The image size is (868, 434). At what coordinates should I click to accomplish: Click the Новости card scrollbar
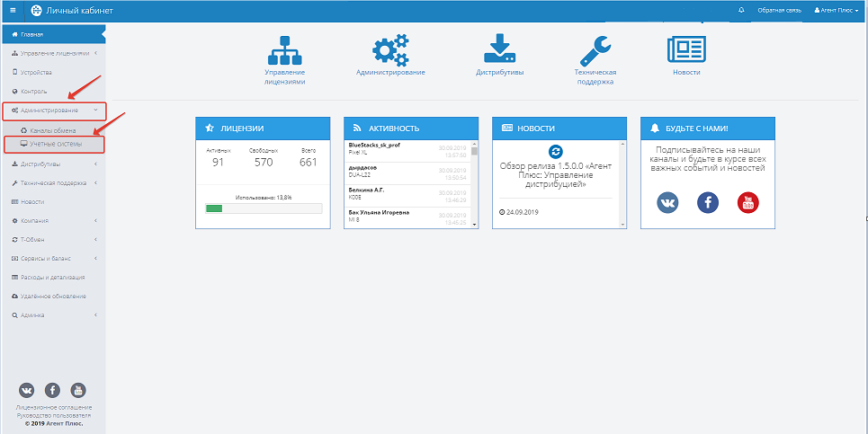622,184
